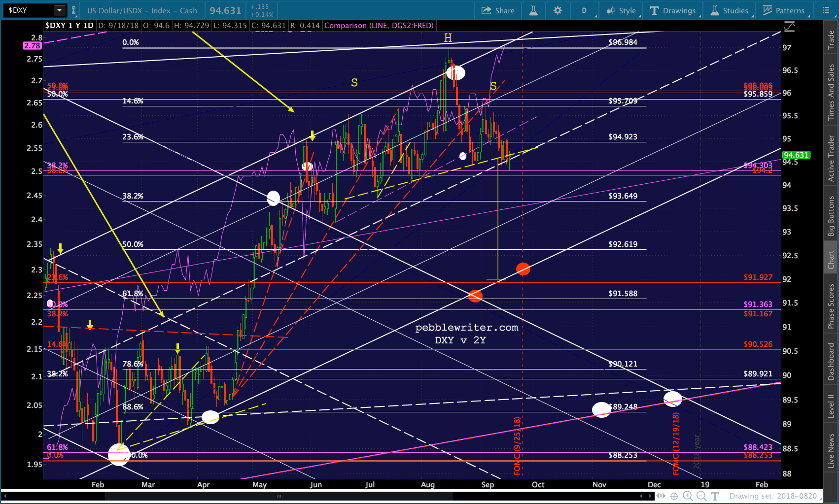Viewport: 839px width, 504px height.
Task: Click the zoom in magnifier icon
Action: [688, 496]
